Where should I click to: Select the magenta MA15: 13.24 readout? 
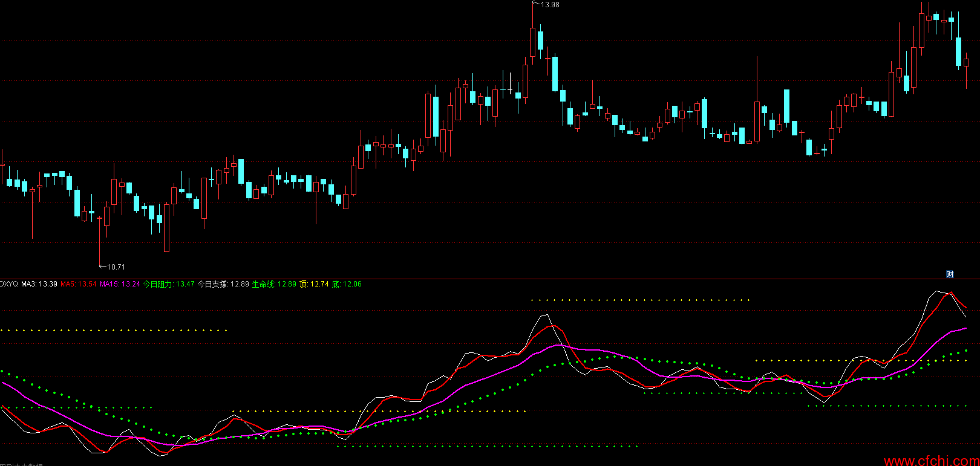coord(120,284)
